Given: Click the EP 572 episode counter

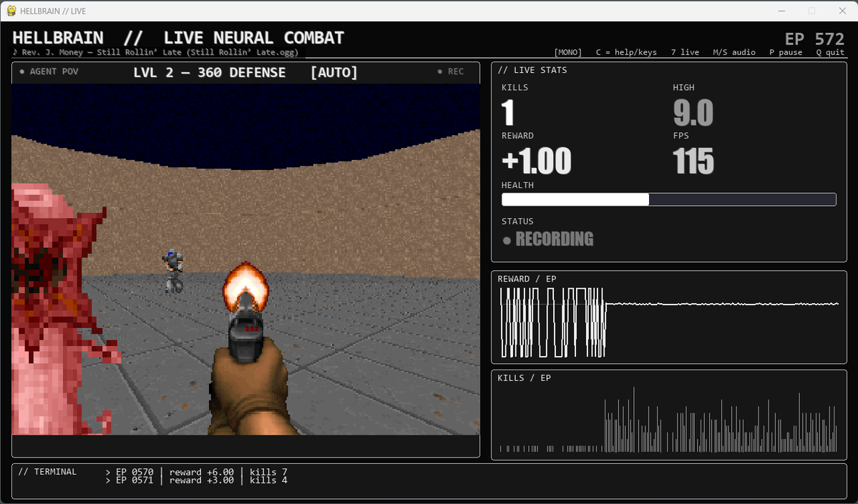Looking at the screenshot, I should [814, 39].
